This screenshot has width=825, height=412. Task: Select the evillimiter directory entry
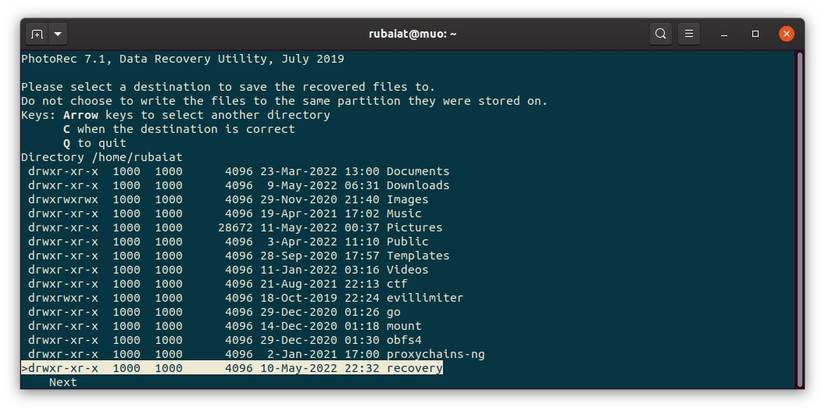click(x=425, y=297)
